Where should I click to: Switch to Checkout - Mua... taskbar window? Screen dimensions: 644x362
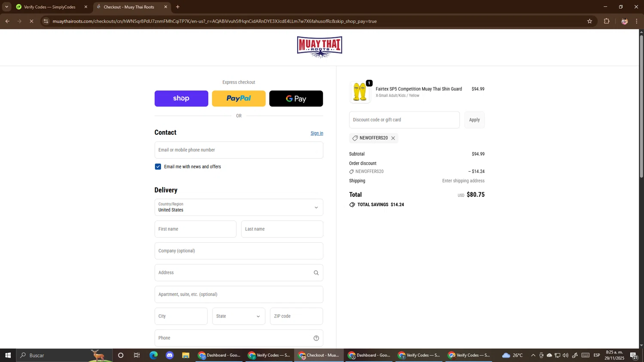[319, 355]
